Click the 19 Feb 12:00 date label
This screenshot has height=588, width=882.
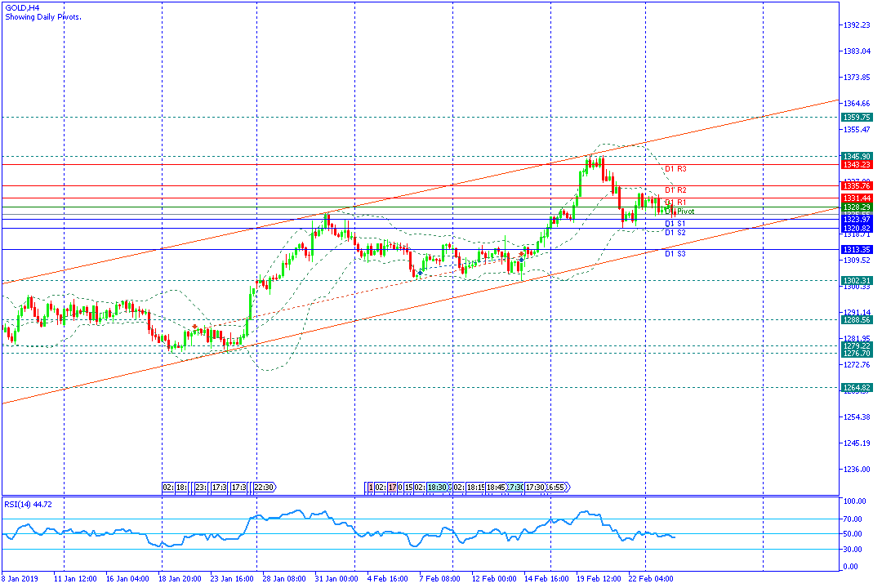coord(599,578)
